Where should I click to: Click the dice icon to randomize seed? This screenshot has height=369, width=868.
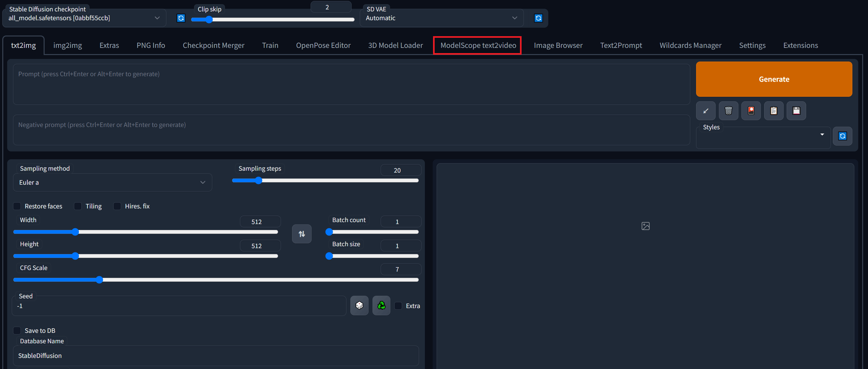coord(359,305)
